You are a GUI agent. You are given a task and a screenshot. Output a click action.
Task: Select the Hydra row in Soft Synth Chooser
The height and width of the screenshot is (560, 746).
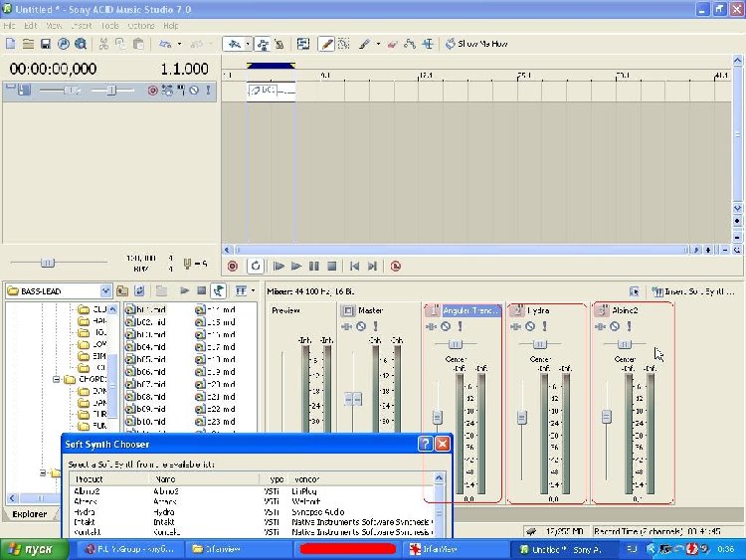coord(251,512)
